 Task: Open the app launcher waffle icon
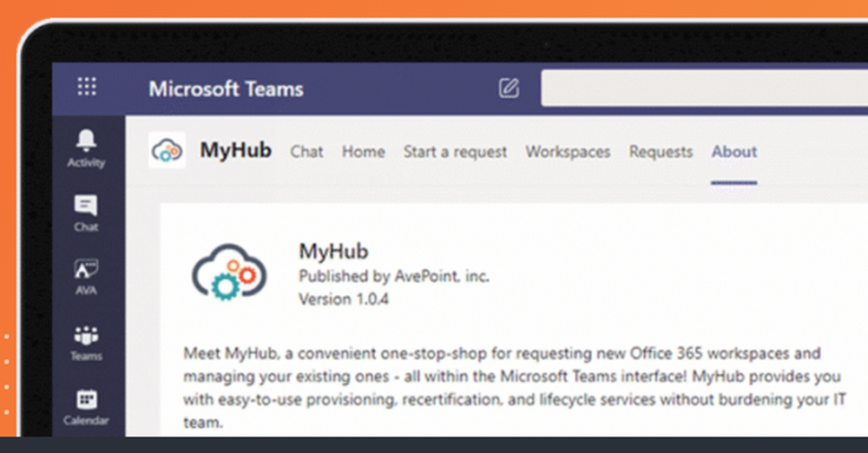point(87,87)
